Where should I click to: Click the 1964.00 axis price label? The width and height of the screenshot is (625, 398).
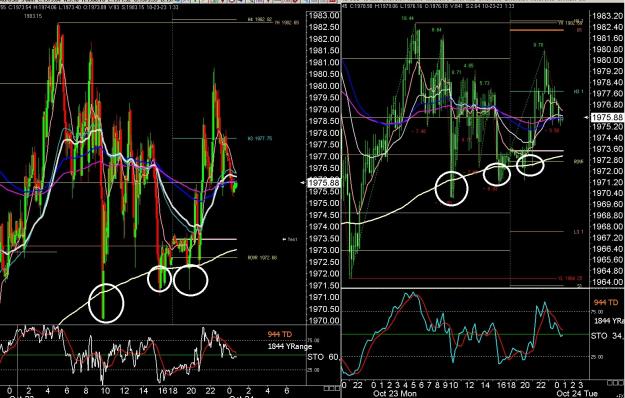click(x=608, y=282)
